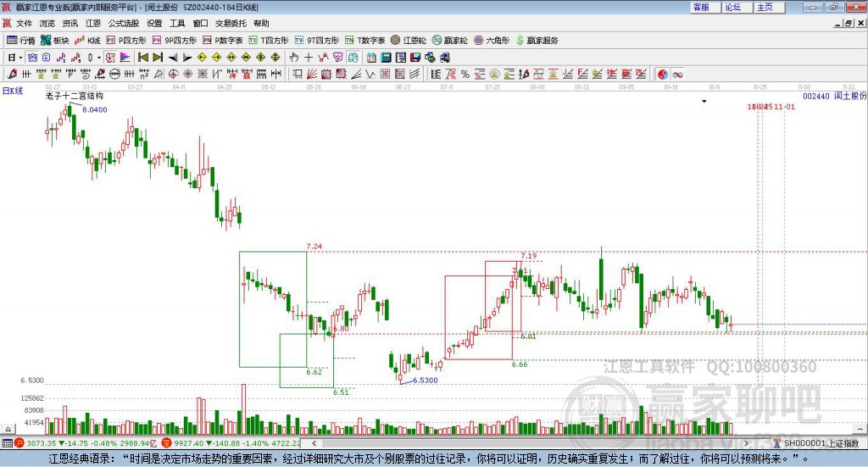
Task: Select the hand pan tool
Action: click(x=294, y=58)
